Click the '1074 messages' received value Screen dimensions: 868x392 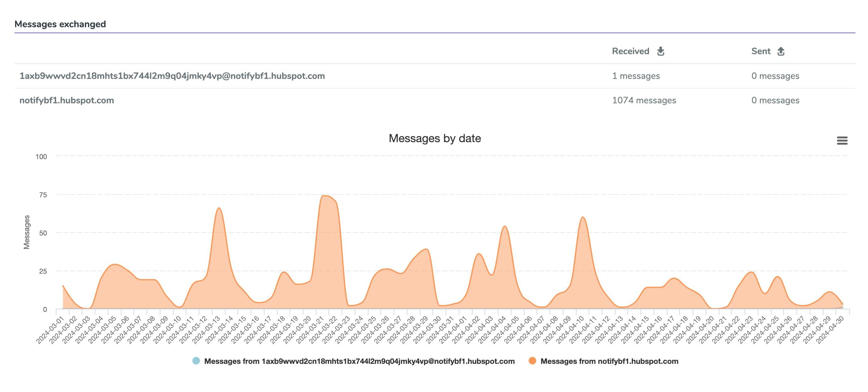coord(644,101)
